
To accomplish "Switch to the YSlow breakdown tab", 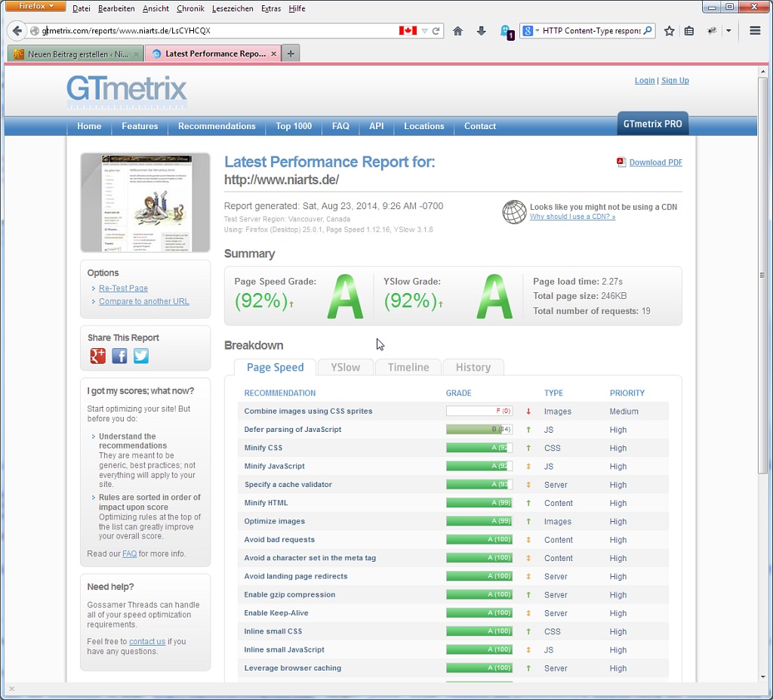I will pyautogui.click(x=345, y=368).
